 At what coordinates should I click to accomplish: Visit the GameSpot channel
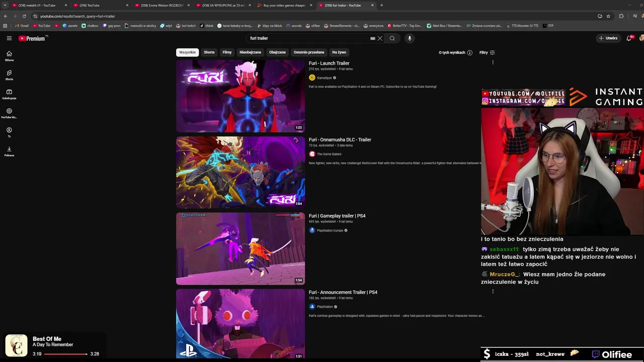pyautogui.click(x=324, y=78)
